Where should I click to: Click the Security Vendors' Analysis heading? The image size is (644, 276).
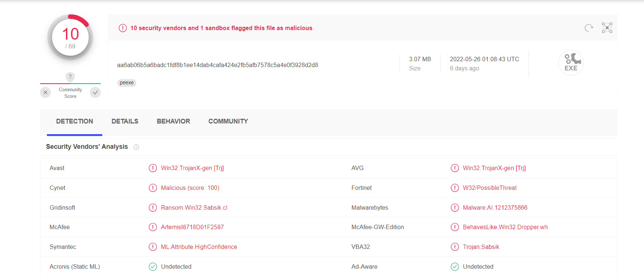[x=87, y=147]
